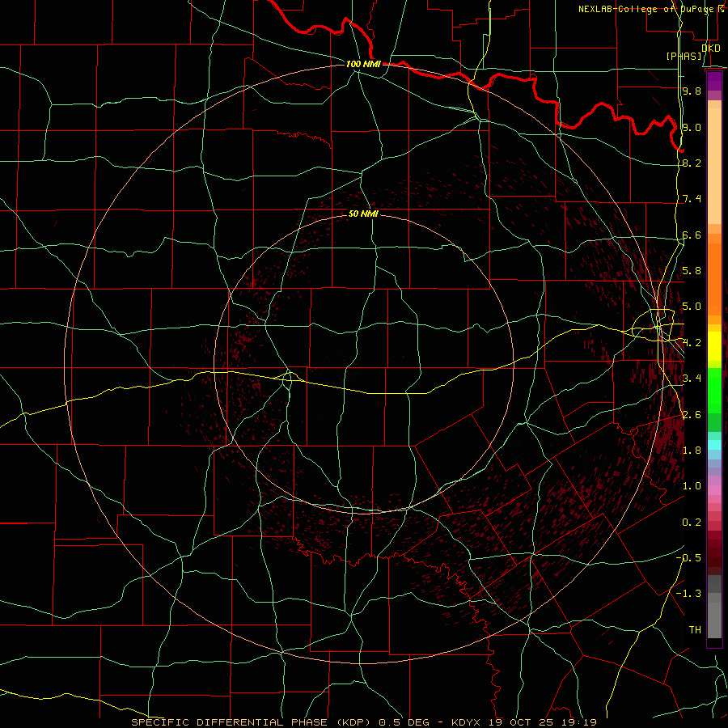Click the 9.8 value on the scale
This screenshot has height=728, width=728.
pyautogui.click(x=692, y=91)
